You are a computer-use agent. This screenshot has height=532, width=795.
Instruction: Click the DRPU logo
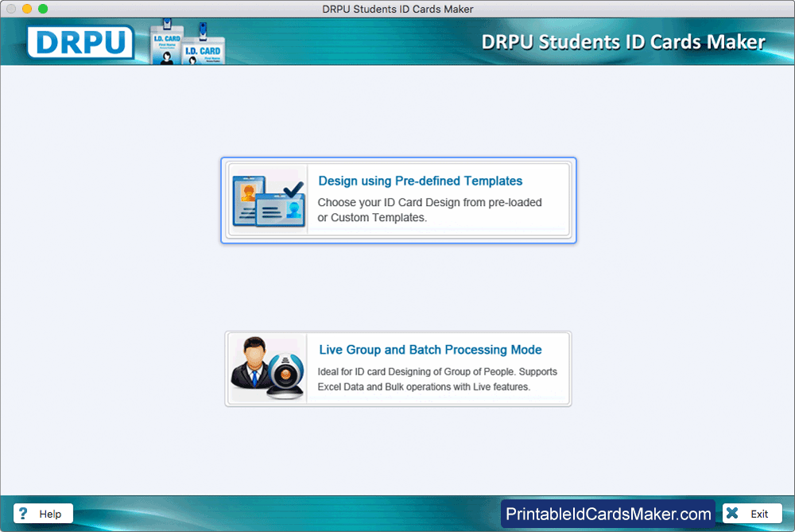click(x=81, y=42)
